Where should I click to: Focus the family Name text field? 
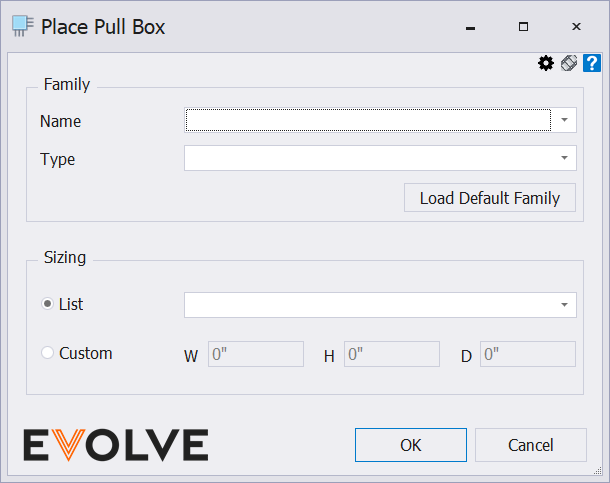(x=368, y=120)
